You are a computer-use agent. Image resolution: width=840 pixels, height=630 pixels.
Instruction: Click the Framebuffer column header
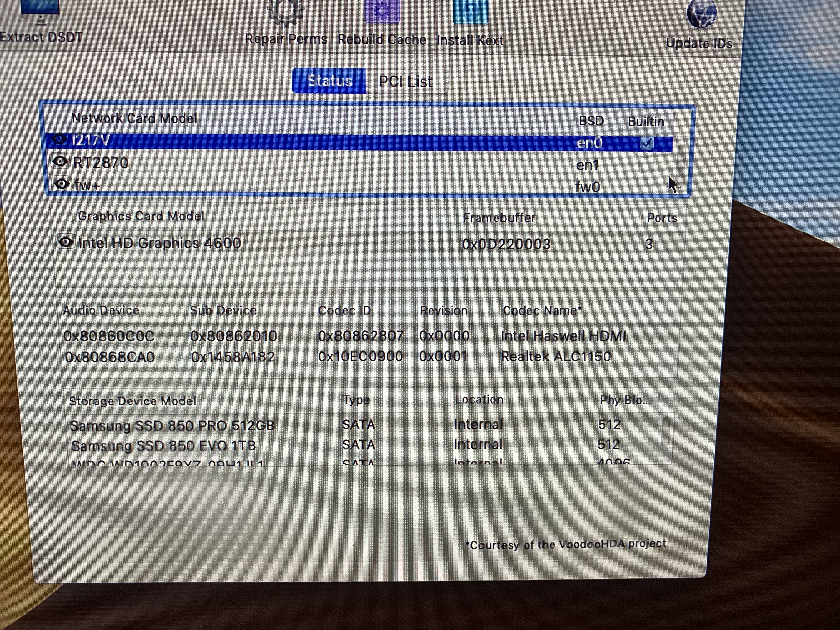coord(499,218)
